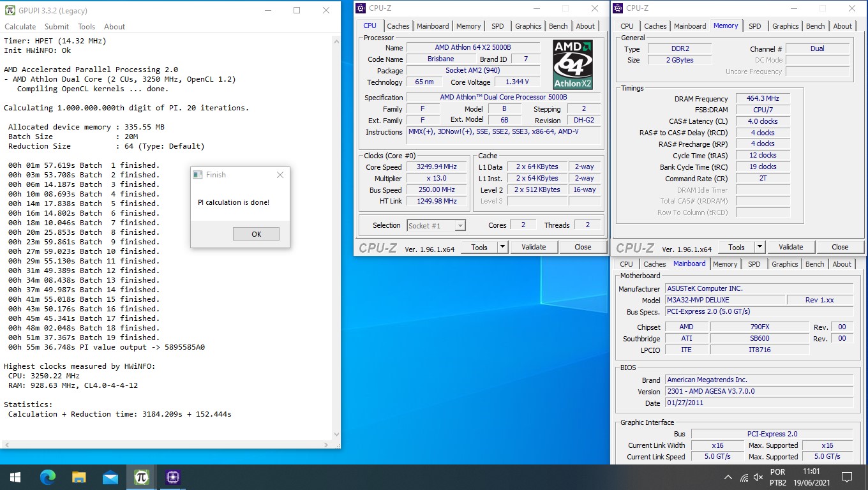Viewport: 868px width, 490px height.
Task: Open notification center icon
Action: pos(847,477)
